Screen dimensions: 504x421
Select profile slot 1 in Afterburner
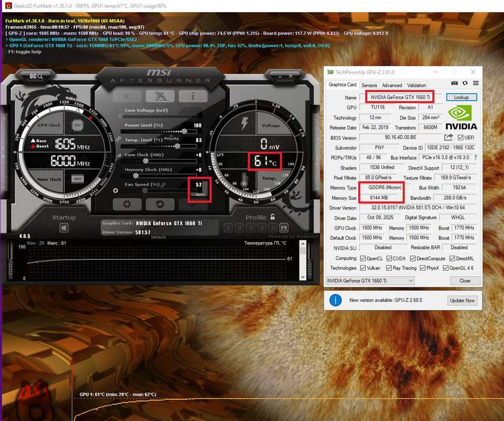[x=228, y=228]
